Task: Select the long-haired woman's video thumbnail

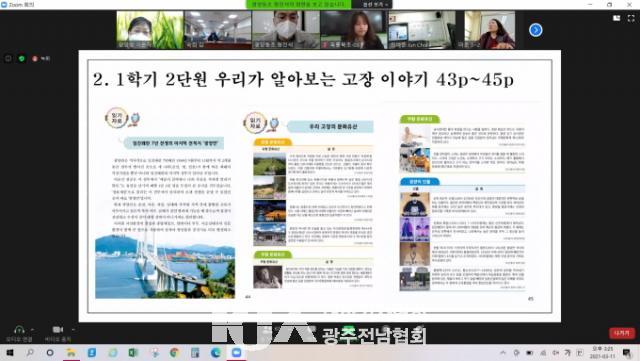Action: [354, 30]
